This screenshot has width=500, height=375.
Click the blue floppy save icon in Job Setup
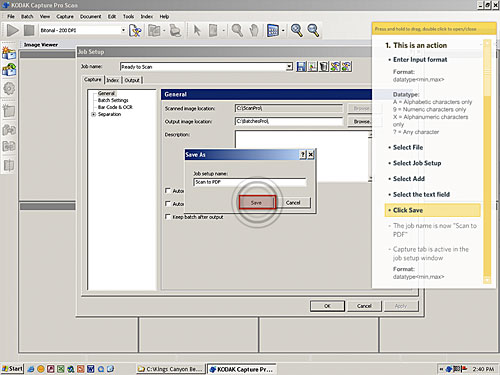pyautogui.click(x=301, y=67)
